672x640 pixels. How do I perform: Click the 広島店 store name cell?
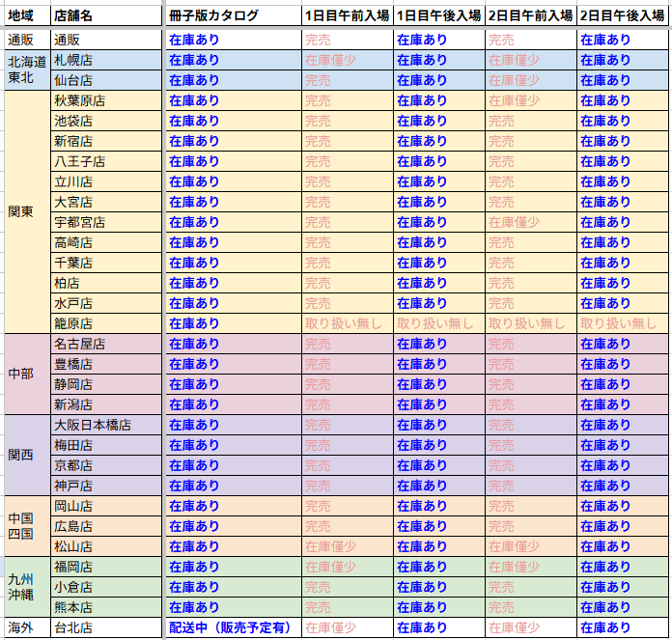[x=106, y=526]
